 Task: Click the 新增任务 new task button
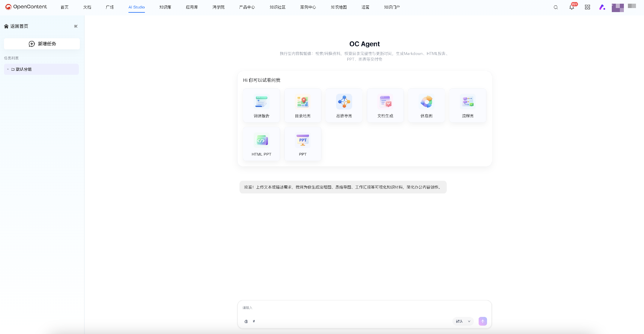42,44
